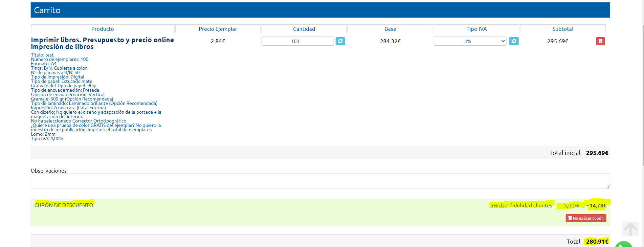Click the Tipo IVA column header
Image resolution: width=644 pixels, height=247 pixels.
476,29
